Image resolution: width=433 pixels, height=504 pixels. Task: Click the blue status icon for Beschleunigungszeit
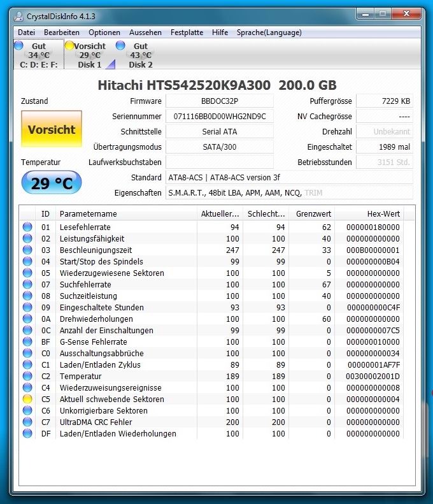[27, 250]
